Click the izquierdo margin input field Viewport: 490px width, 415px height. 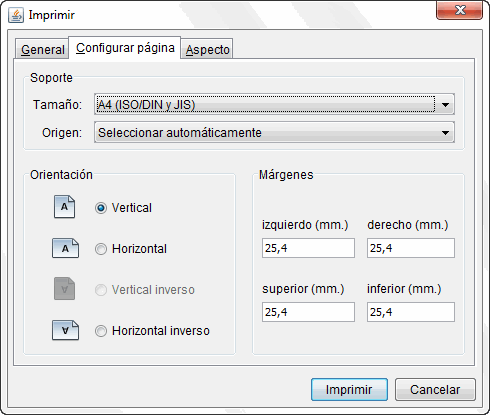308,248
